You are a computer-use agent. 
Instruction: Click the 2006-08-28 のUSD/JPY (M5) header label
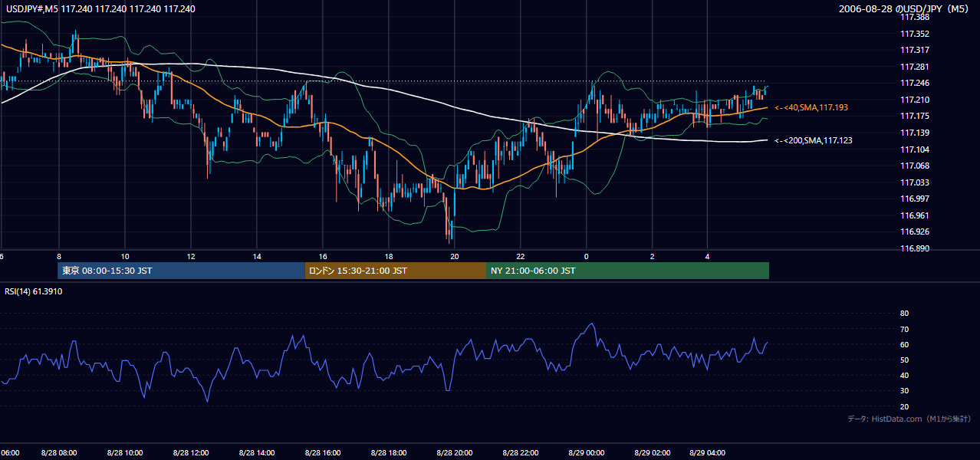tap(905, 9)
